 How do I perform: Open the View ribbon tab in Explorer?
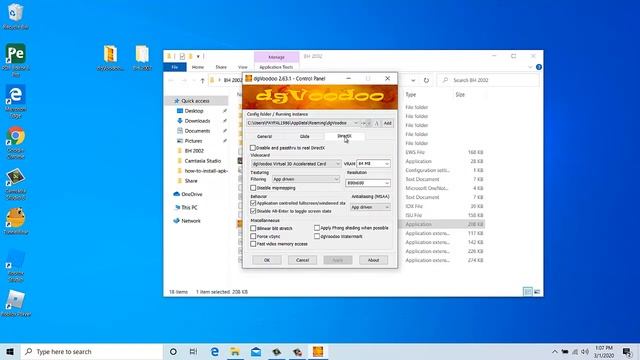(x=242, y=67)
